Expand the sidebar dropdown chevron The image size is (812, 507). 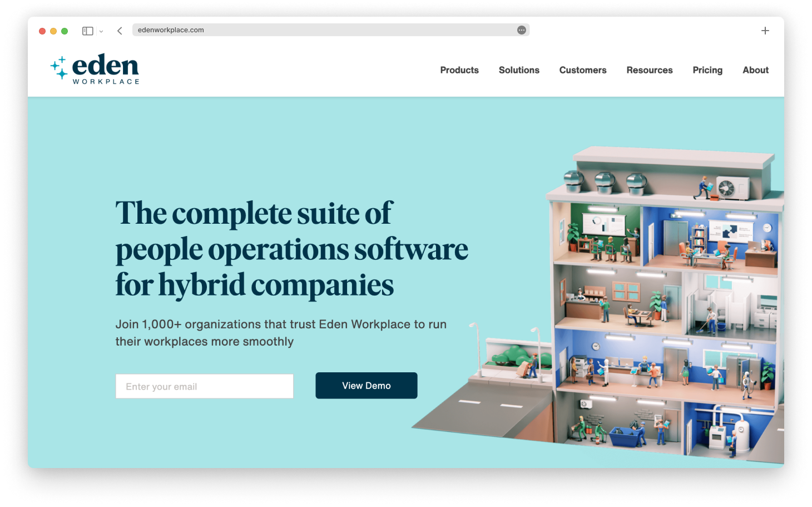pos(101,31)
